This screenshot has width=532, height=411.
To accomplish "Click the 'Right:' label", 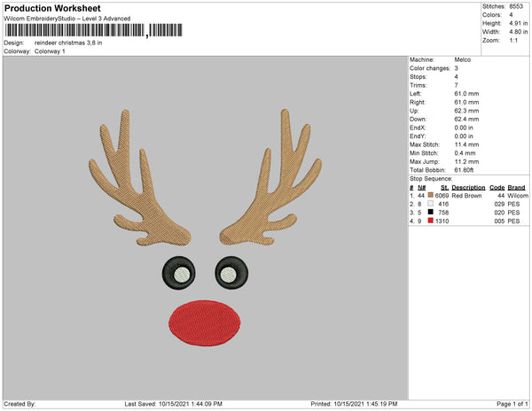I will click(418, 102).
